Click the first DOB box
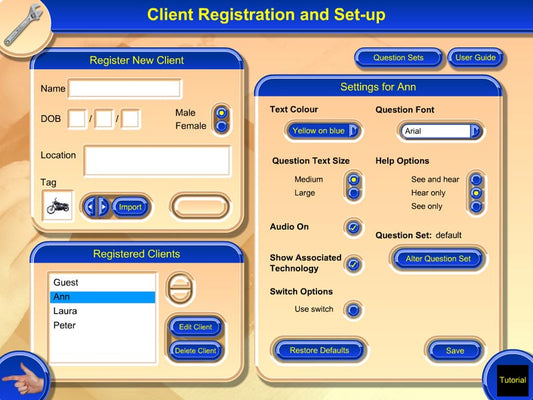 pyautogui.click(x=77, y=119)
